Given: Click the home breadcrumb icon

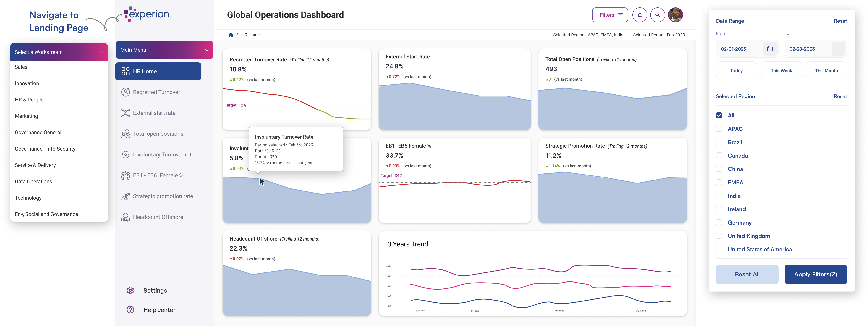Looking at the screenshot, I should [x=231, y=35].
